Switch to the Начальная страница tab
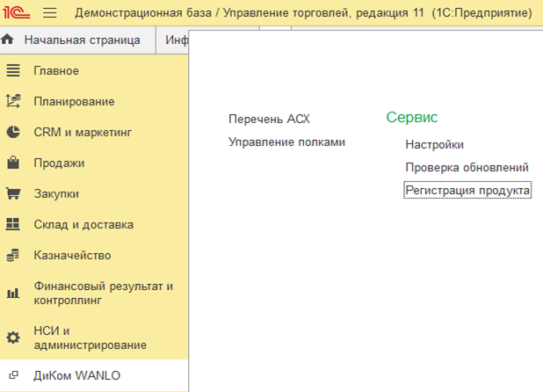Viewport: 543px width, 392px height. click(x=81, y=40)
